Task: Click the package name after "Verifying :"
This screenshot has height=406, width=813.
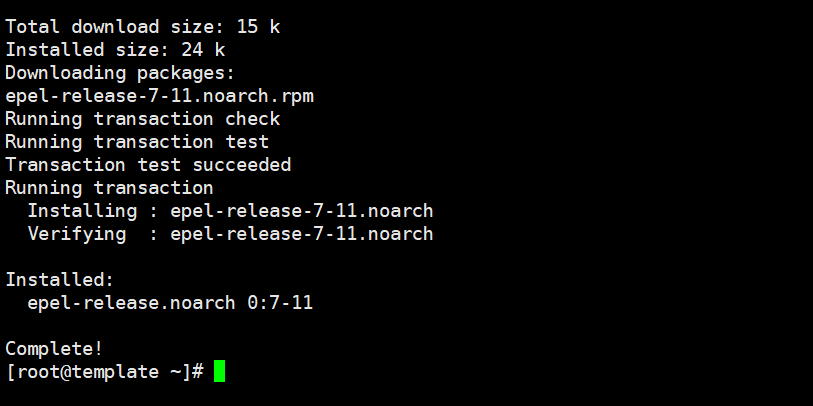Action: pyautogui.click(x=301, y=234)
